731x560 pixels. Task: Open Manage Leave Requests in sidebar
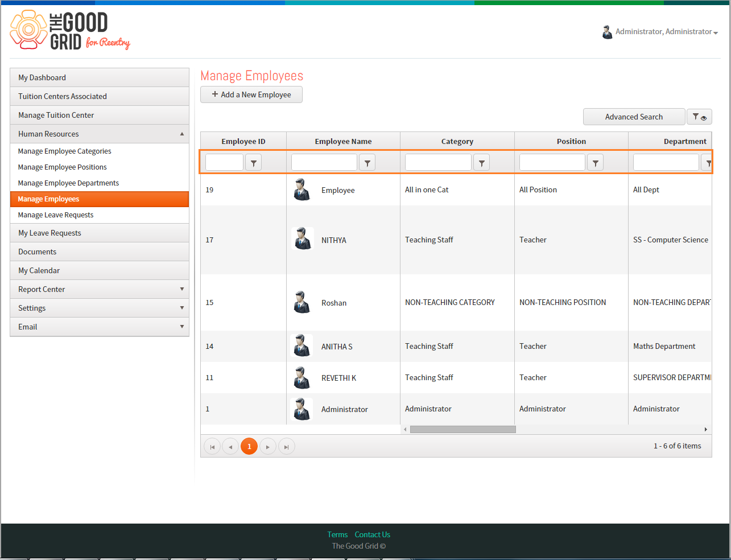56,215
